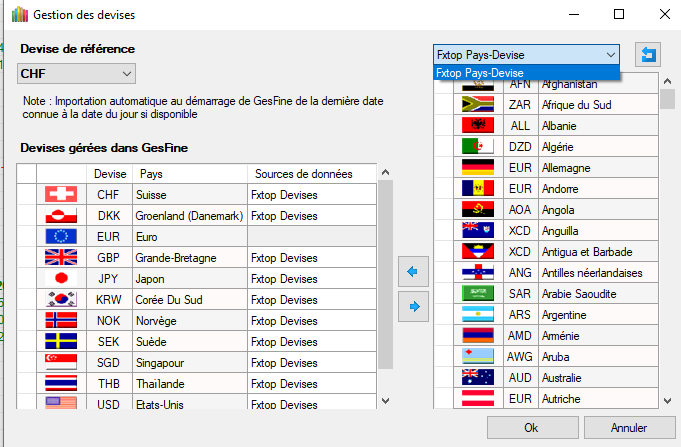This screenshot has width=681, height=447.
Task: Click the GesFine app icon in title bar
Action: click(20, 15)
